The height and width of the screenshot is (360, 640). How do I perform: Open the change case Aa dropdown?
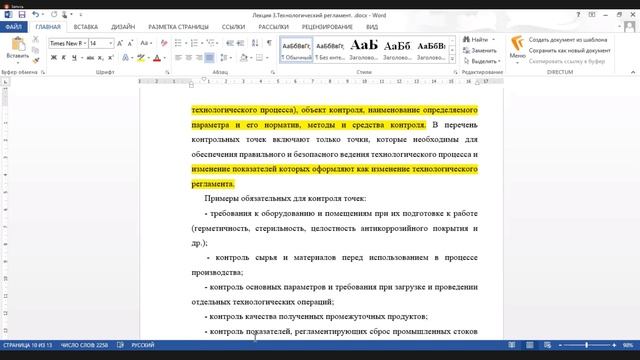(146, 43)
